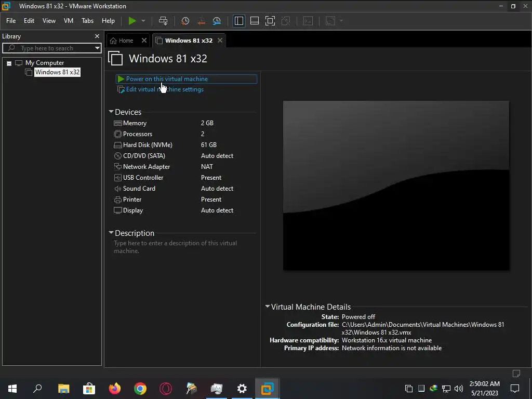This screenshot has width=532, height=399.
Task: Open the View menu
Action: pyautogui.click(x=49, y=21)
